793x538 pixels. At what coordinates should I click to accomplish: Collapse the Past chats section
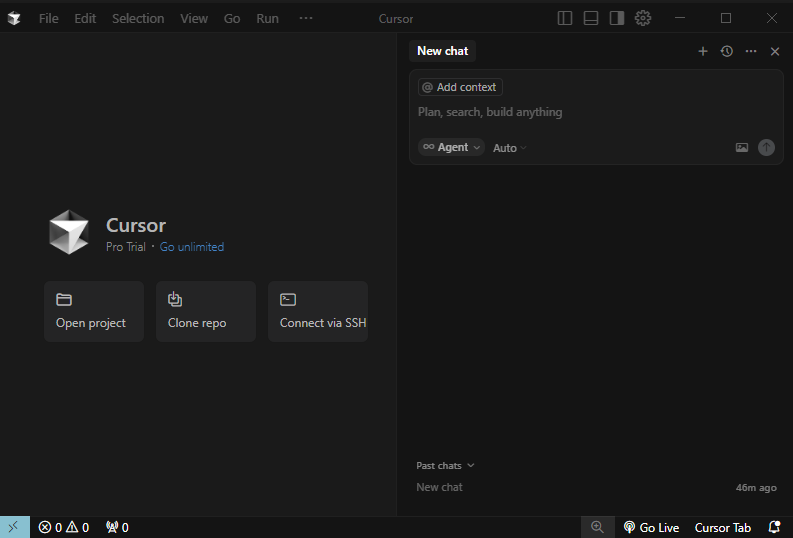tap(445, 466)
